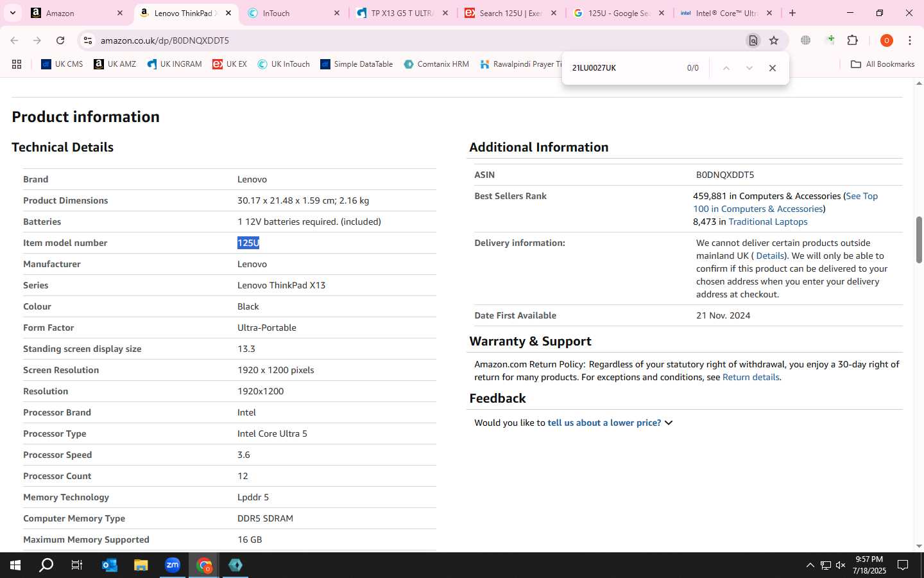
Task: Go to previous find result
Action: 726,68
